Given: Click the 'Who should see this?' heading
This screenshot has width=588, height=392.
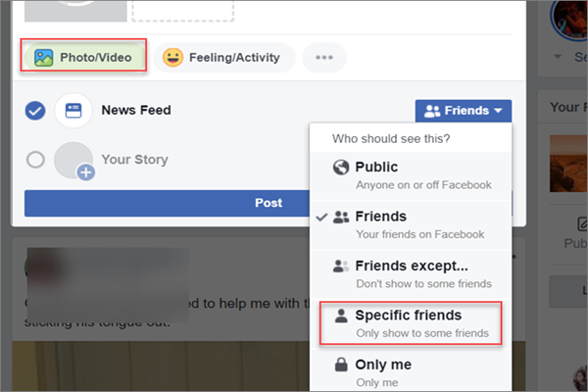Looking at the screenshot, I should 391,139.
